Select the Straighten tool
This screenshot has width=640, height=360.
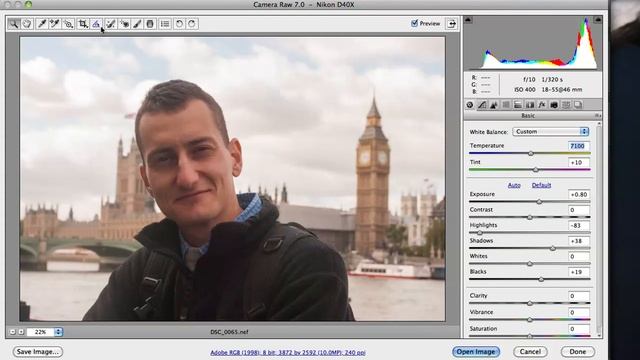coord(96,24)
